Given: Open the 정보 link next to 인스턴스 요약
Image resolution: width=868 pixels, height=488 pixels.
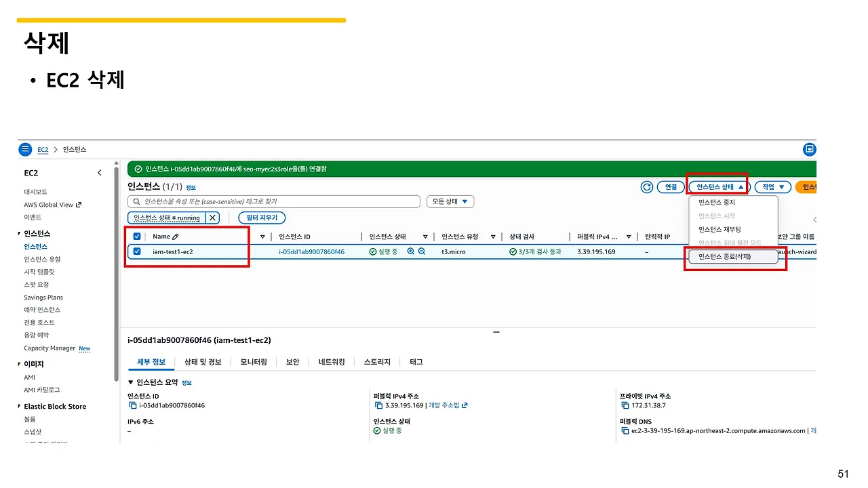Looking at the screenshot, I should [186, 383].
